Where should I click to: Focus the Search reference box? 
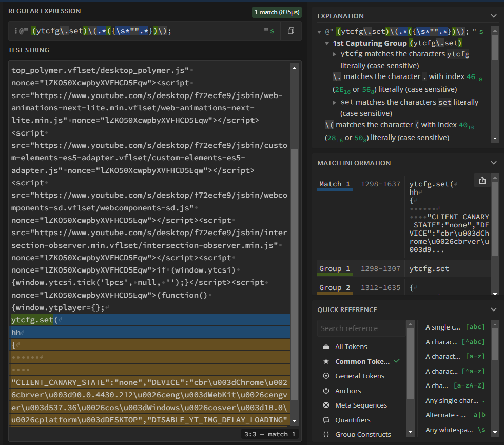click(x=361, y=328)
